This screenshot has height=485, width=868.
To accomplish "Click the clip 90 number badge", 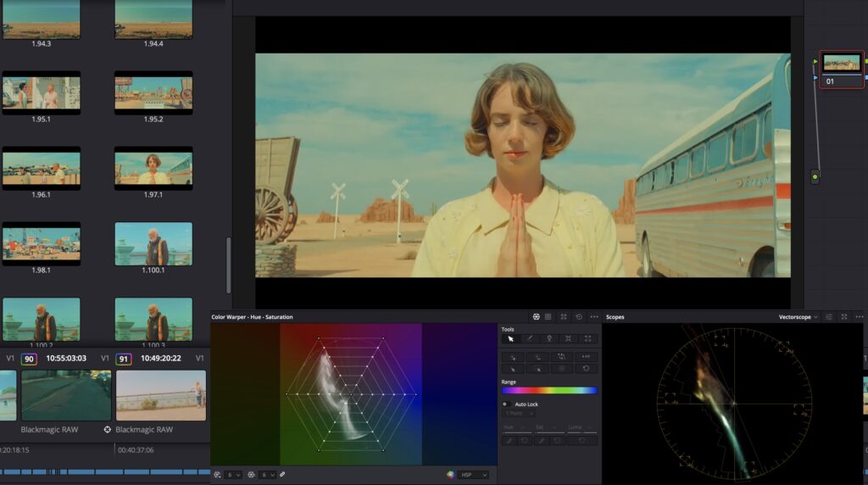I will click(29, 359).
